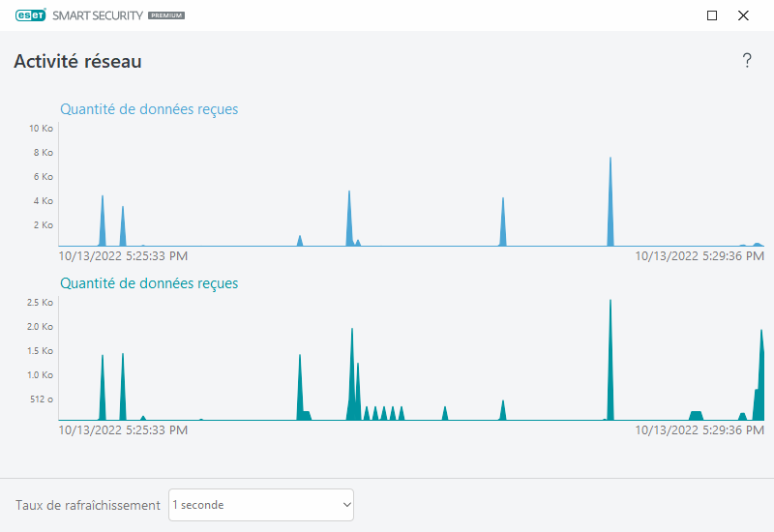The image size is (774, 532).
Task: Click the '1.5 Ko' axis label
Action: click(x=40, y=351)
